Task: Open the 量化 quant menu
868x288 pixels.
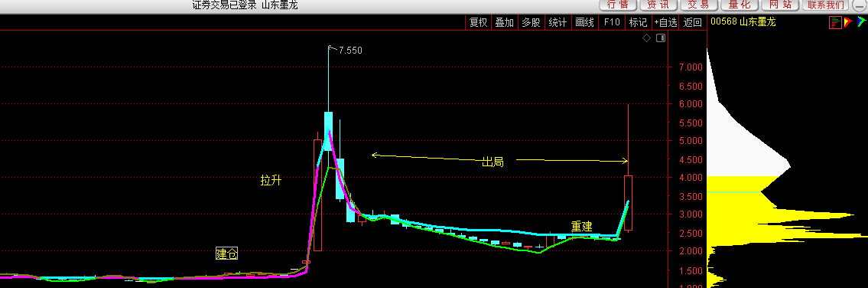Action: [739, 5]
